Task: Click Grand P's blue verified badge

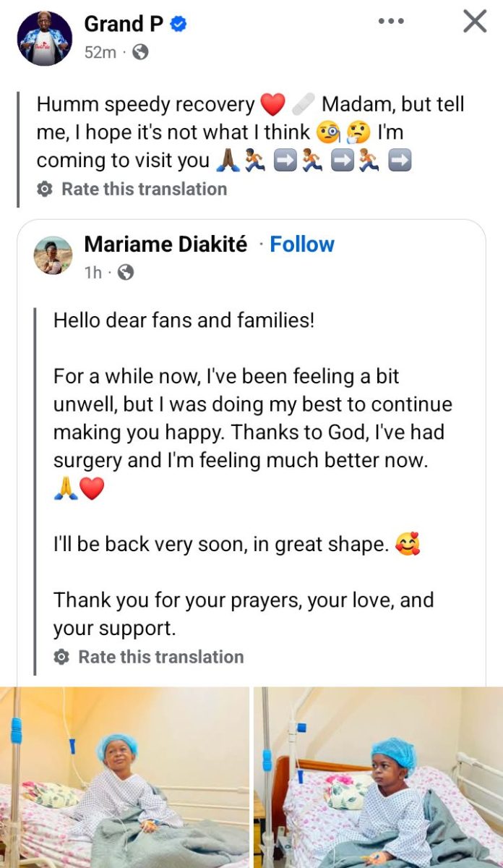Action: pos(179,25)
